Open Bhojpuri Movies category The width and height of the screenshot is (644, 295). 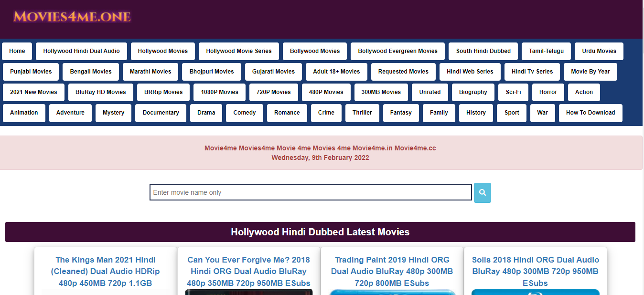212,72
